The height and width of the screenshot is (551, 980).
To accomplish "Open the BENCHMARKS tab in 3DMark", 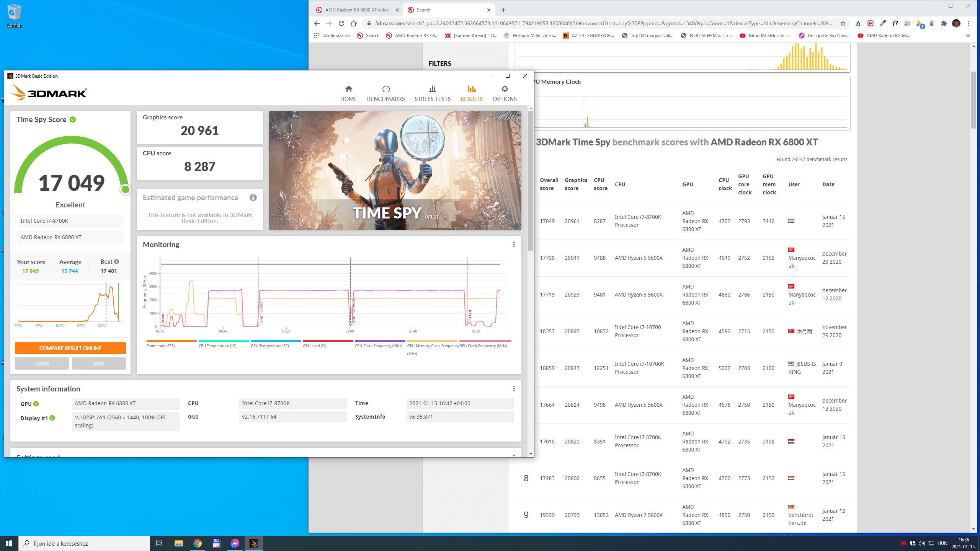I will pos(385,93).
